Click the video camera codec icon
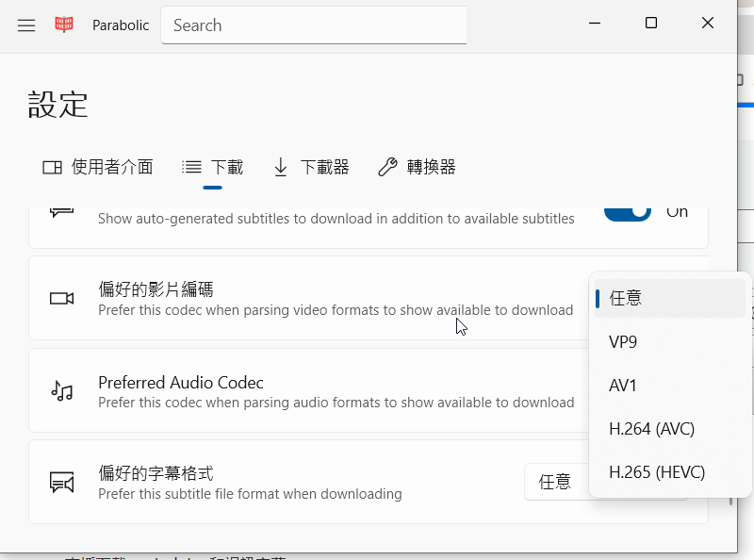This screenshot has height=560, width=754. (62, 298)
